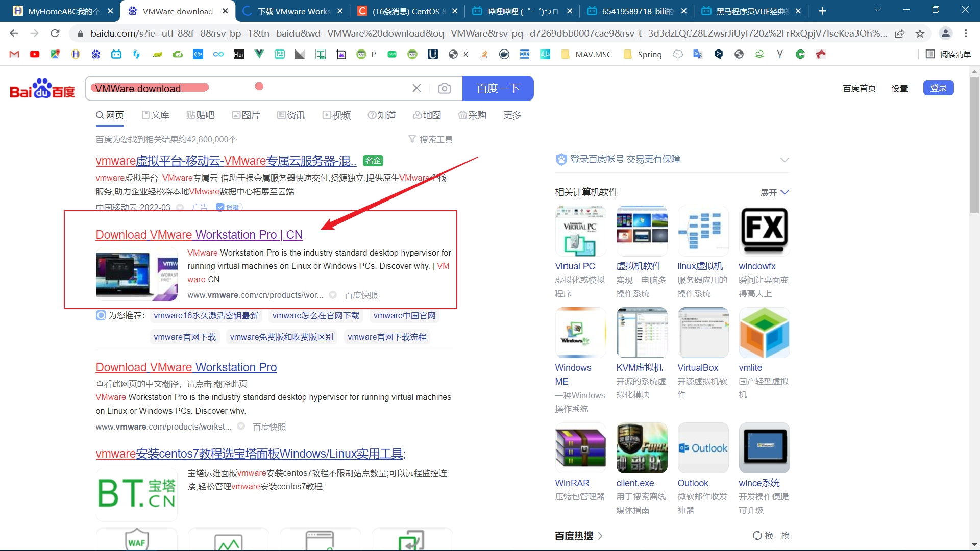Expand the 登录百度帐号 notice chevron
Screen dimensions: 980x551
pos(785,160)
